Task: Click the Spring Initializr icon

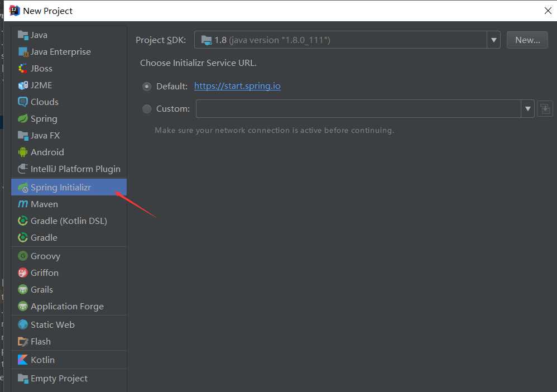Action: tap(23, 187)
